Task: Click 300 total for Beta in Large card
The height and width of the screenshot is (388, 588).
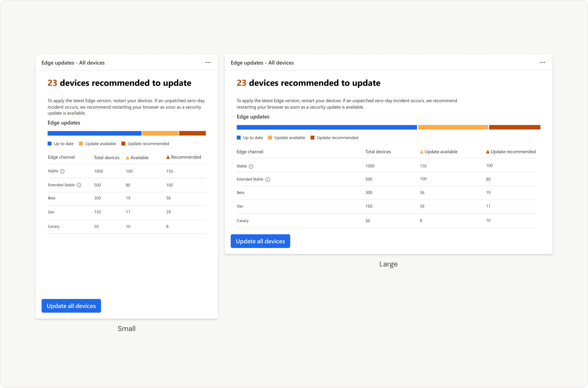Action: click(369, 193)
